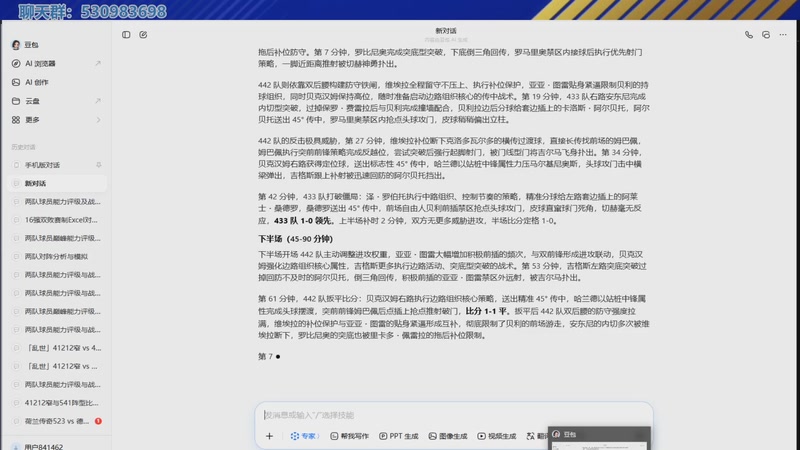Start a new chat with the compose icon
The height and width of the screenshot is (450, 800).
click(x=143, y=35)
